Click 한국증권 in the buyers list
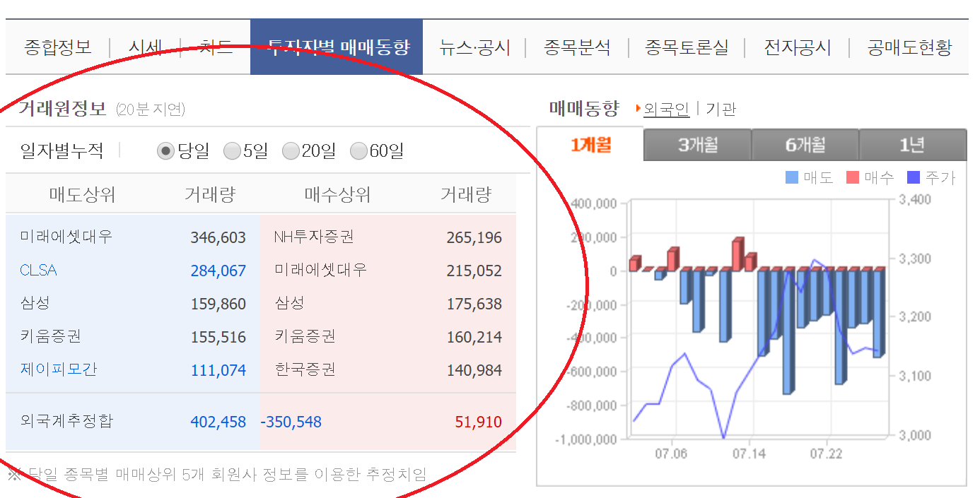Screen dimensions: 980x498 point(305,369)
